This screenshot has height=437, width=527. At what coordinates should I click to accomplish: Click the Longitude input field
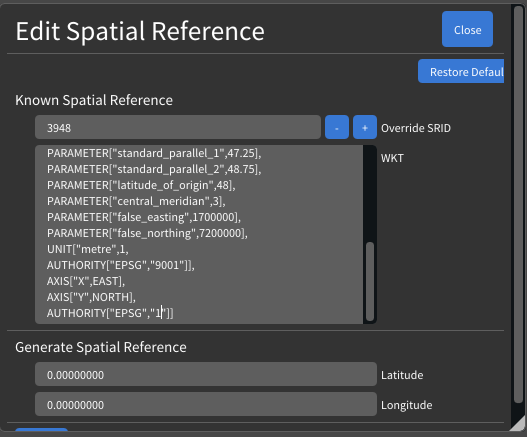(206, 404)
